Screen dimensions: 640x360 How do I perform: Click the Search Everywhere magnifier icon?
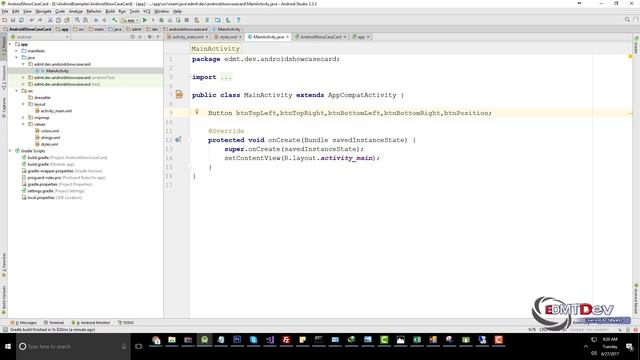(627, 20)
